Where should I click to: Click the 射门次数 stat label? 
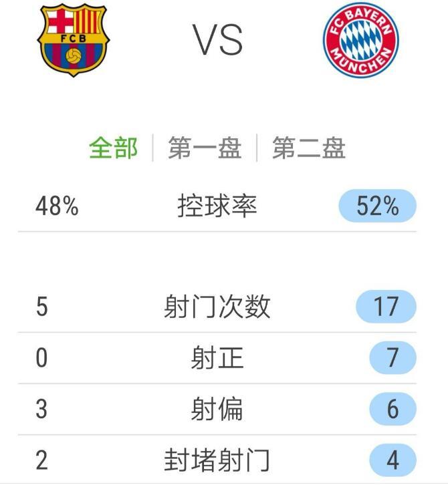[217, 307]
